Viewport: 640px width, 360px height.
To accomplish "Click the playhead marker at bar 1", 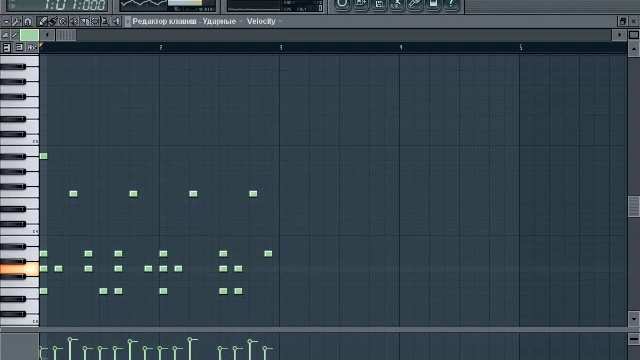I will click(41, 45).
